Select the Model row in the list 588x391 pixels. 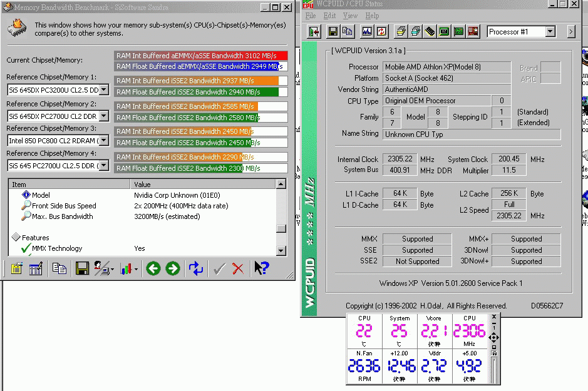click(143, 195)
